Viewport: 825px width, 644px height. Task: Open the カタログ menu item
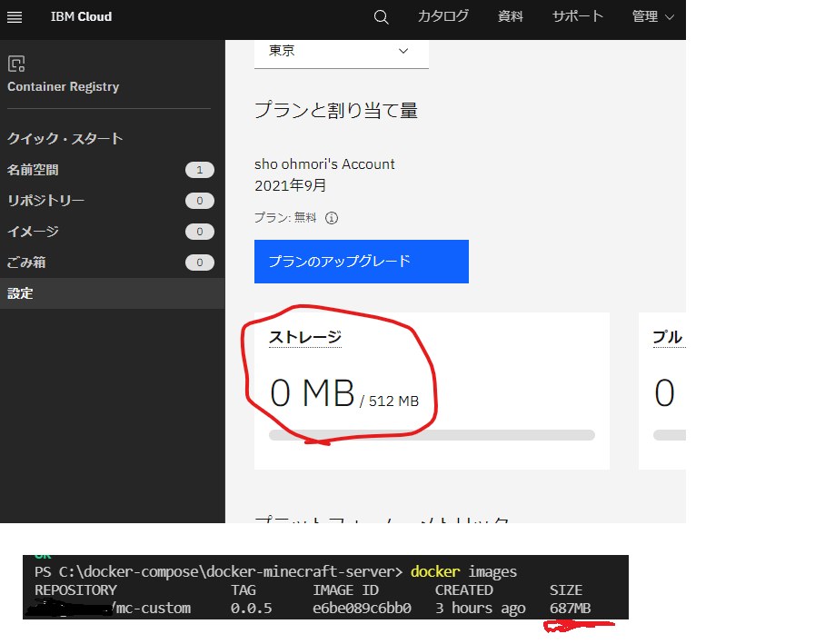443,17
